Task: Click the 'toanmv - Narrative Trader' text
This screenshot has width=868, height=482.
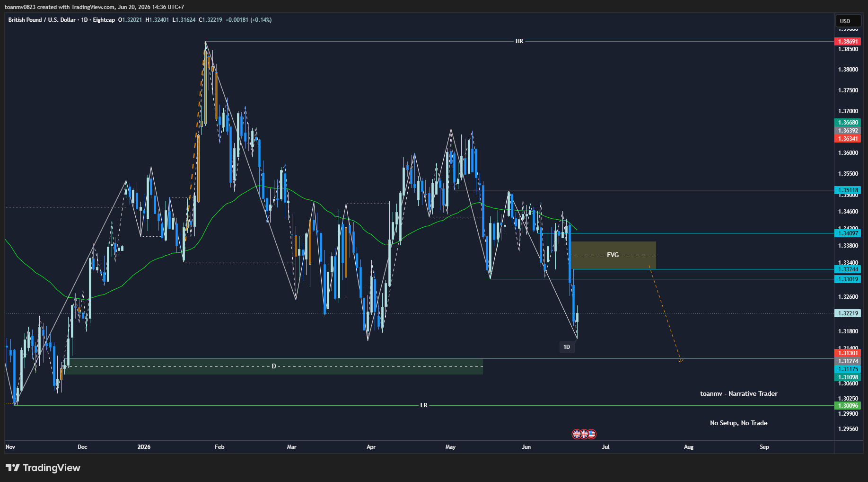Action: pyautogui.click(x=739, y=394)
